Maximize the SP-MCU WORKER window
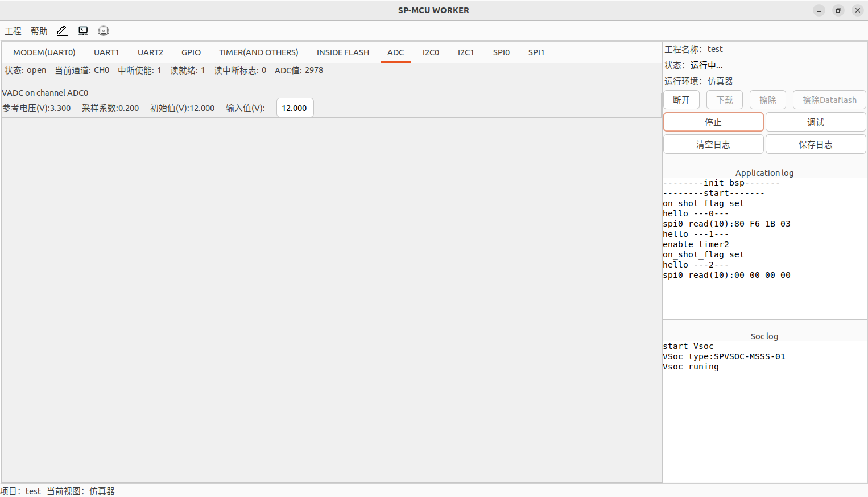This screenshot has height=497, width=868. 838,10
